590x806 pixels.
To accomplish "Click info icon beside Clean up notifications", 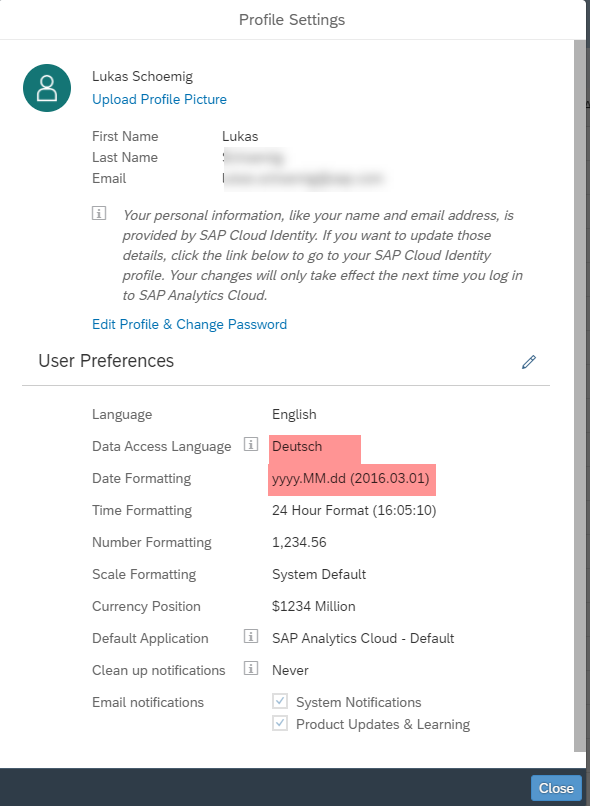I will coord(250,668).
